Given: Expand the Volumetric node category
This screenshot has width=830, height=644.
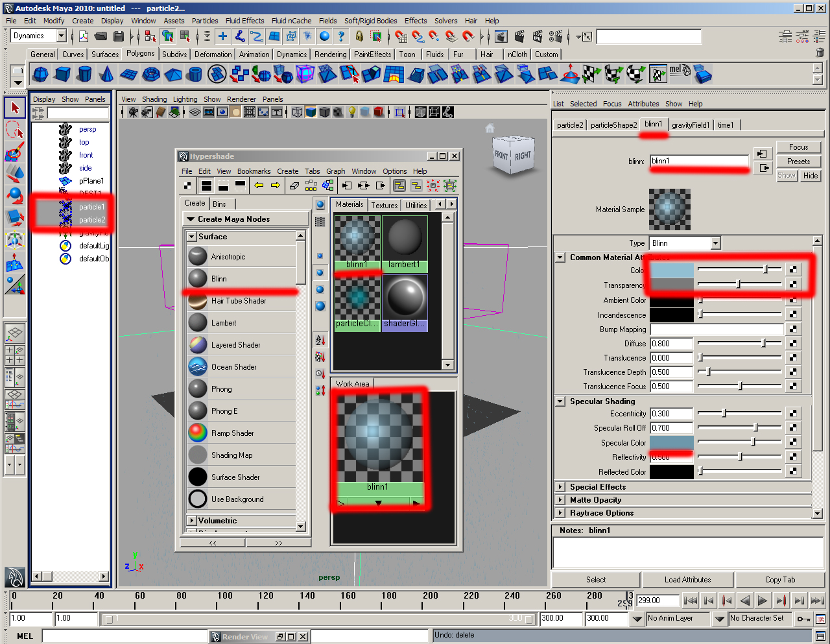Looking at the screenshot, I should pyautogui.click(x=191, y=520).
